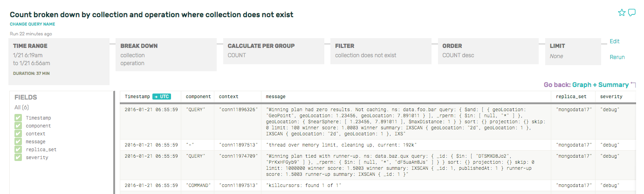Open the Break Down query panel
The width and height of the screenshot is (644, 194).
(x=166, y=55)
